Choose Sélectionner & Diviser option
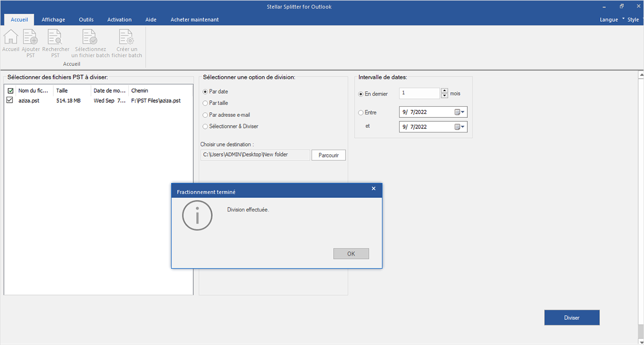Viewport: 644px width, 345px height. click(x=205, y=126)
